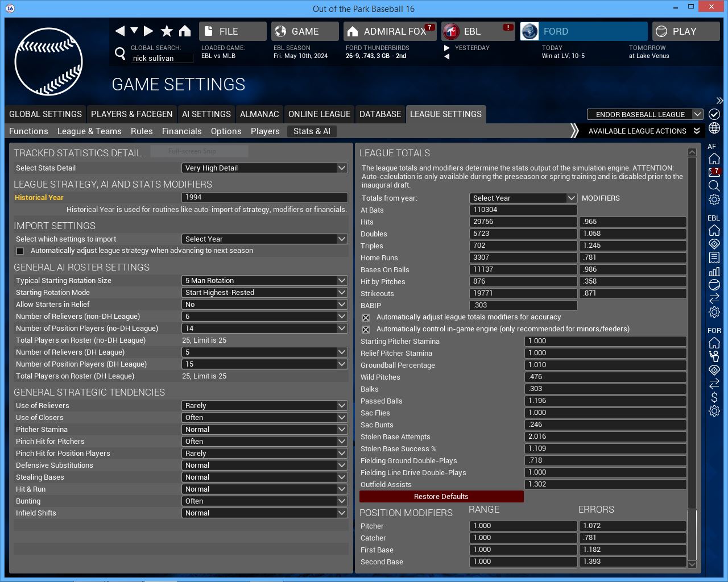Open the Endor Baseball League selector dropdown
The image size is (728, 582).
(x=645, y=114)
